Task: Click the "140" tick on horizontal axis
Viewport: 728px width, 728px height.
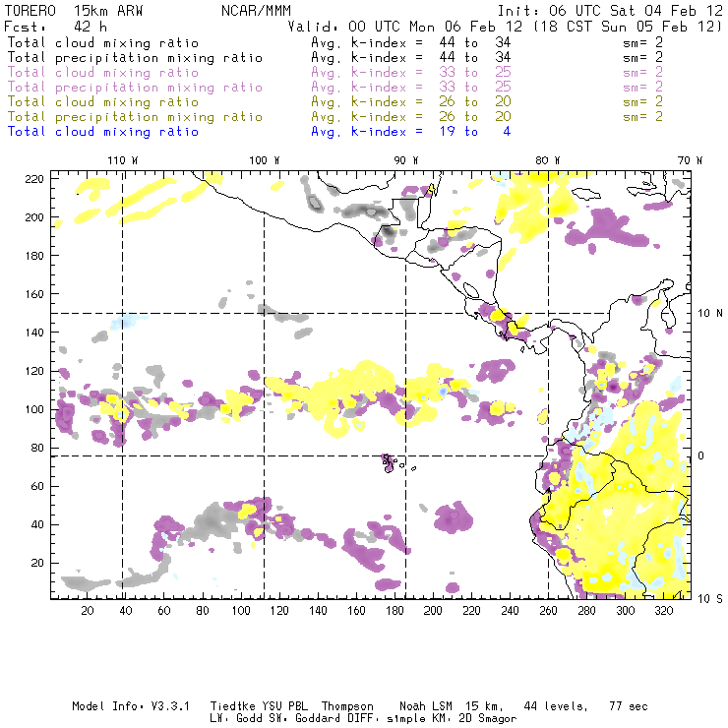Action: point(318,611)
